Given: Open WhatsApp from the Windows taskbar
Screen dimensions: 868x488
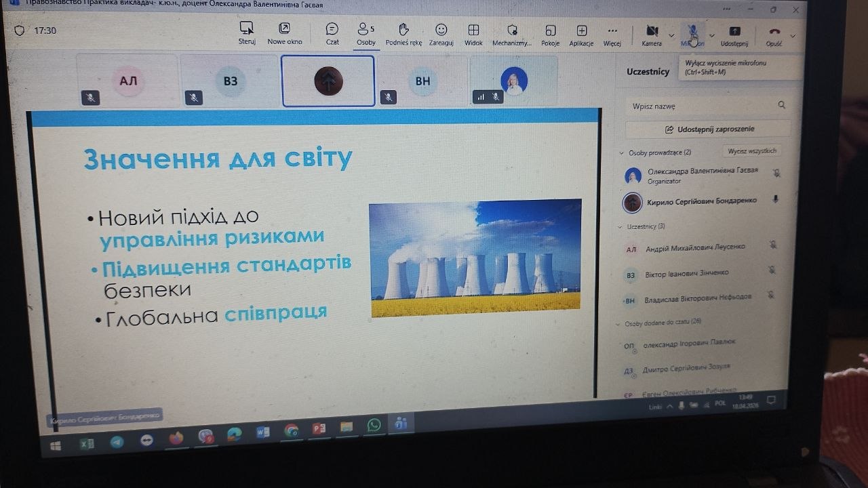Looking at the screenshot, I should 374,426.
